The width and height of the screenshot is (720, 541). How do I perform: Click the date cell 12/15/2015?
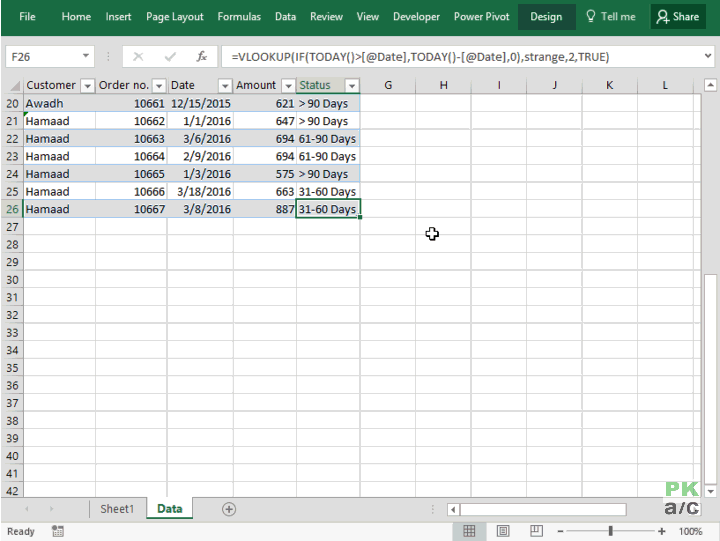pos(200,103)
